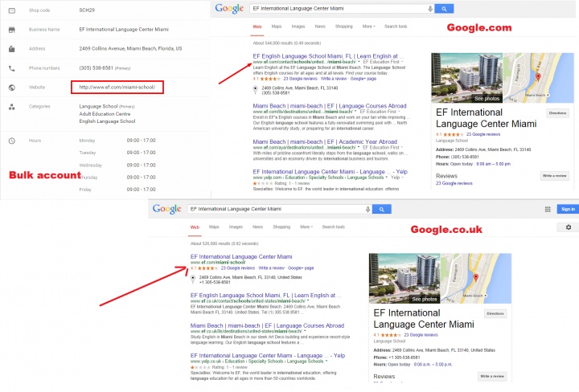The width and height of the screenshot is (579, 392).
Task: Click the Phone numbers handset icon
Action: [x=12, y=68]
